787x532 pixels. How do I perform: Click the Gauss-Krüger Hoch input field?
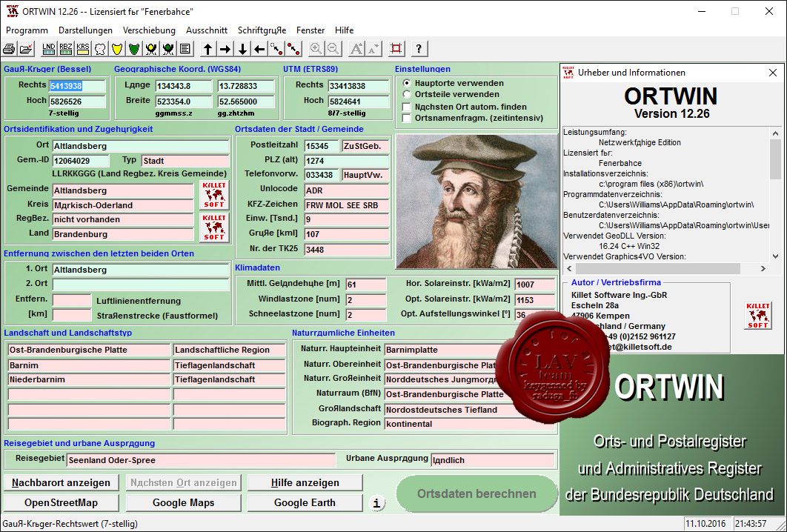[77, 102]
